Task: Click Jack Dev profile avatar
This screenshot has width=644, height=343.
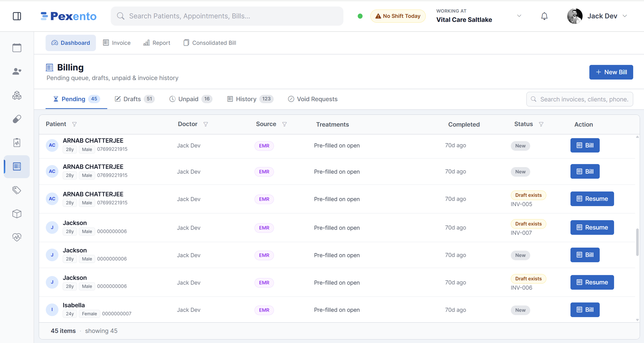Action: pos(575,16)
